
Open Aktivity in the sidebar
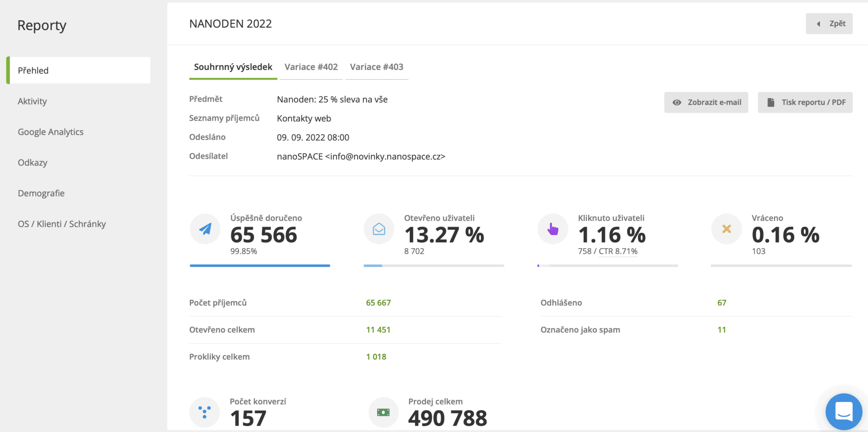coord(32,101)
